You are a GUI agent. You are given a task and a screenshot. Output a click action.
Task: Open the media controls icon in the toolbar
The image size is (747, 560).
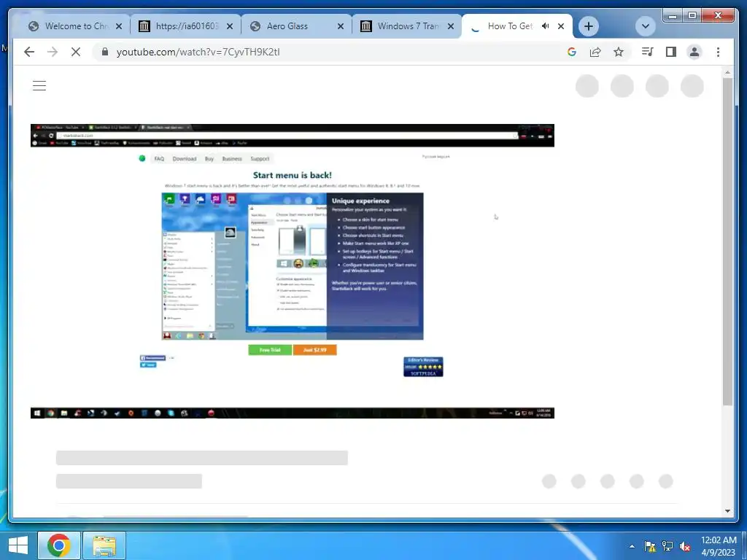click(x=647, y=52)
